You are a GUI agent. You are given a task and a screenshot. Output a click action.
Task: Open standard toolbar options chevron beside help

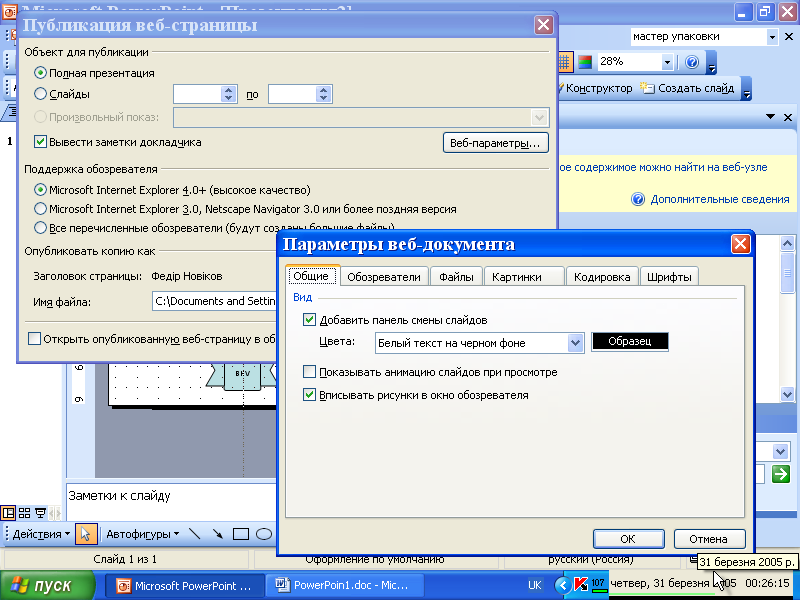pyautogui.click(x=712, y=63)
